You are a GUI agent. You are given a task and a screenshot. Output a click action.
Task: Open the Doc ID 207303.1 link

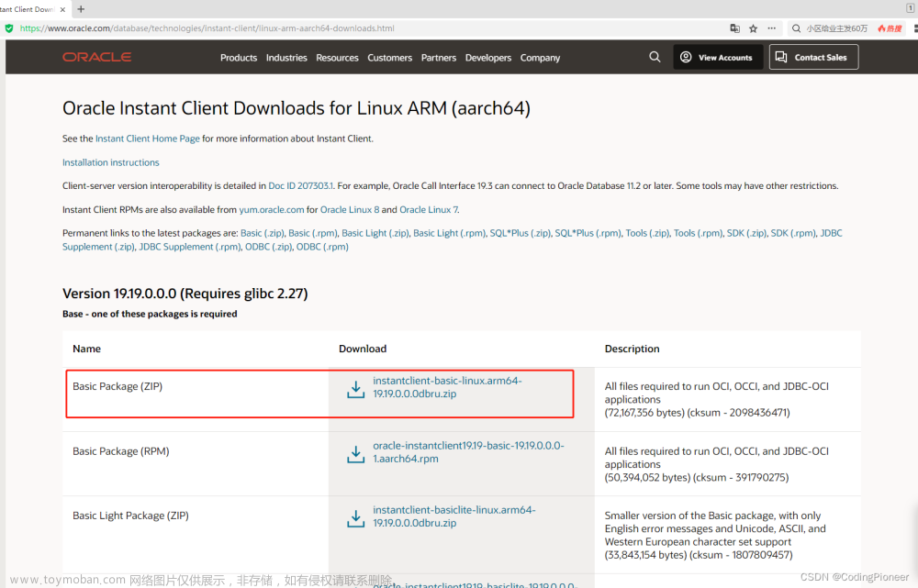300,186
